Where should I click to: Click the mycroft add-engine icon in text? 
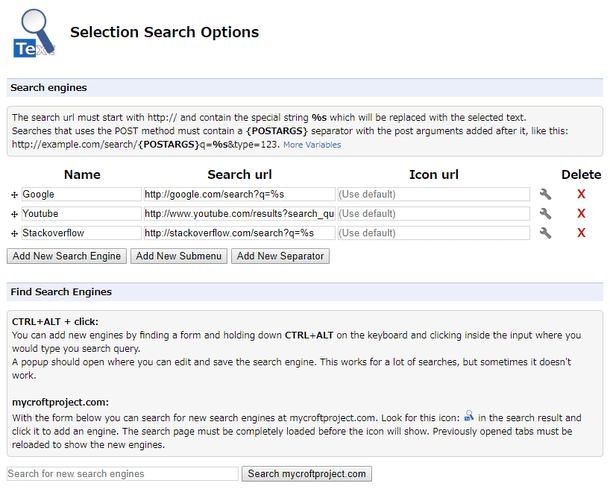[469, 416]
